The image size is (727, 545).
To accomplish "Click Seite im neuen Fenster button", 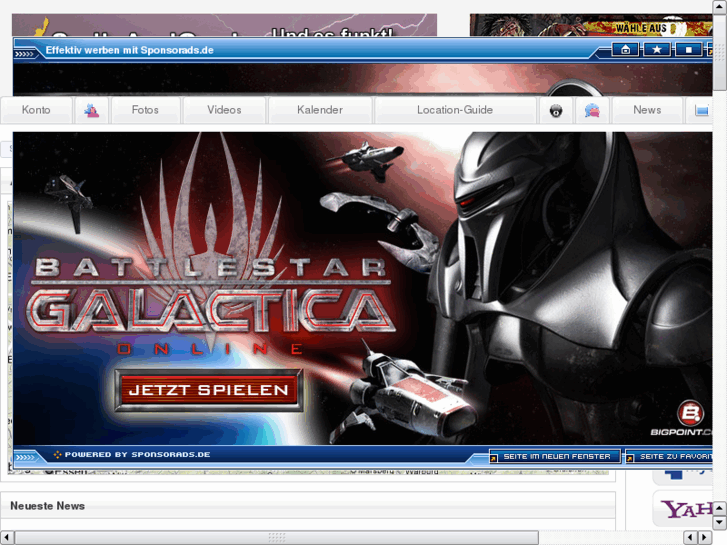I will tap(555, 456).
